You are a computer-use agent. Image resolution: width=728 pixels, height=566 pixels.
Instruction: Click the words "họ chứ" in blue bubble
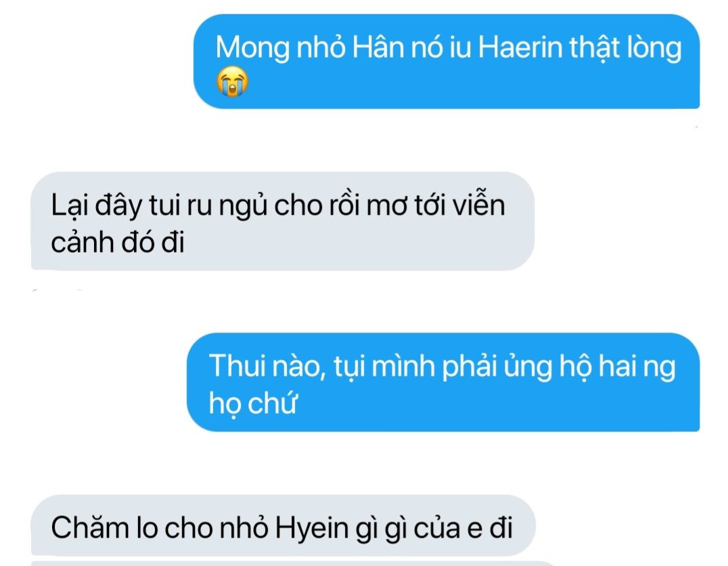tap(252, 403)
